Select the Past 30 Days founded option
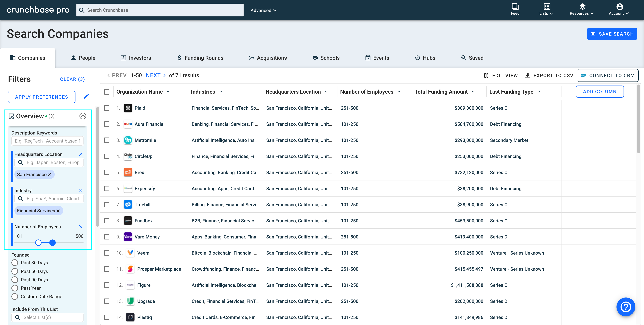Screen dimensions: 644x325 tap(15, 262)
